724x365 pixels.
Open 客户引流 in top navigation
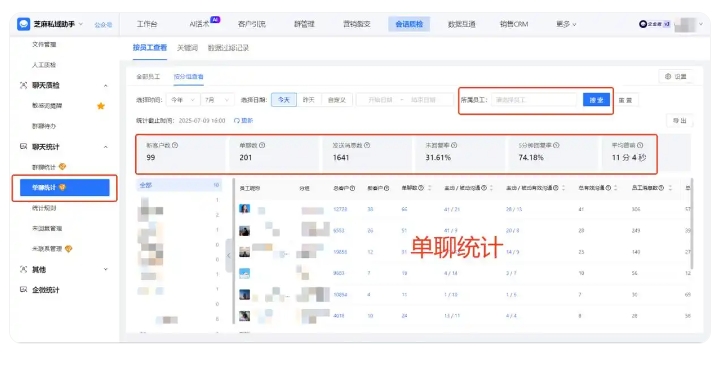[252, 24]
